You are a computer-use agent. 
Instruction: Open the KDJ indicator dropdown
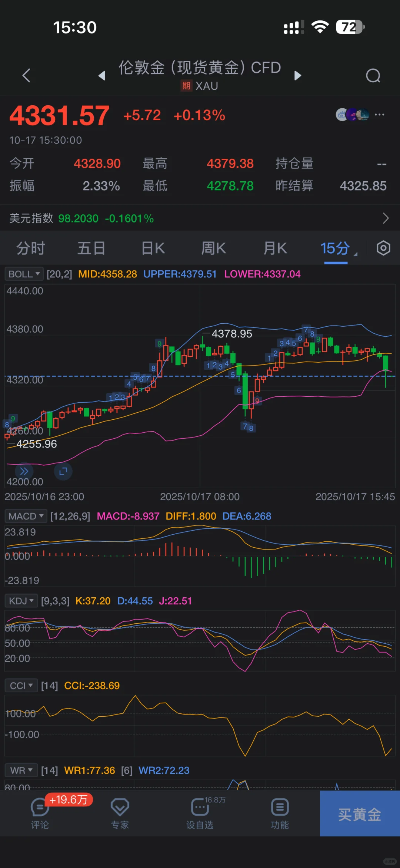[21, 601]
